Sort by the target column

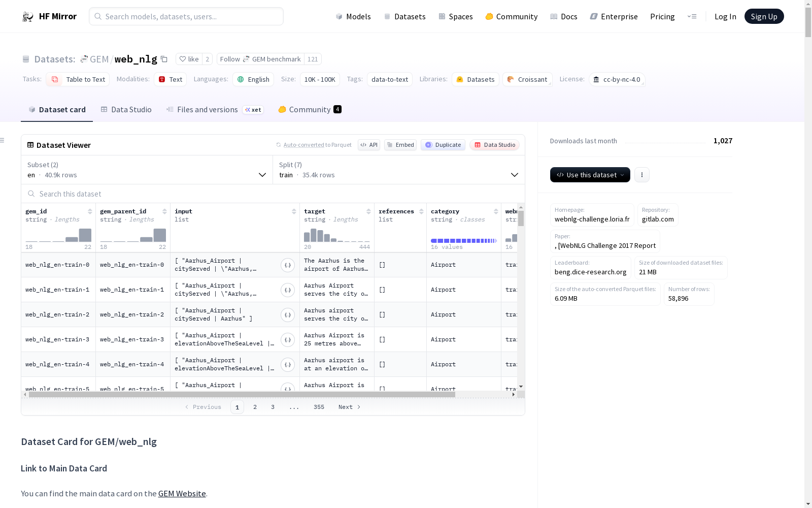coord(368,211)
